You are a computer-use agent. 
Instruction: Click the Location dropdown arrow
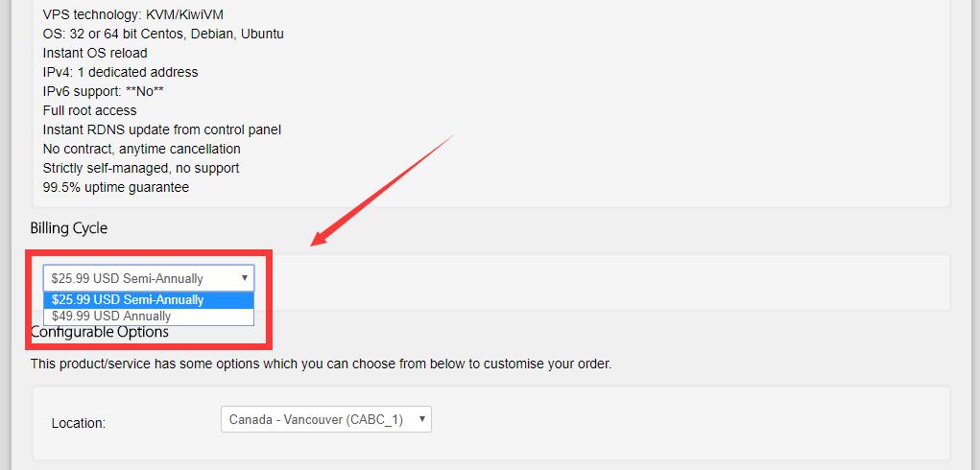[x=422, y=419]
